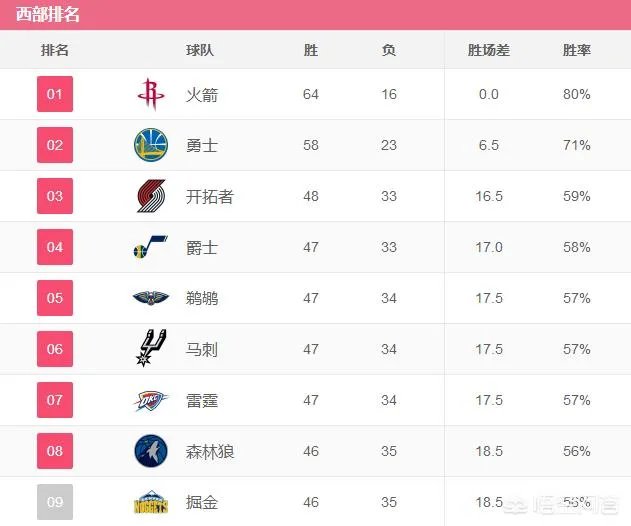Click the 胜率 column header
The image size is (631, 526).
577,50
